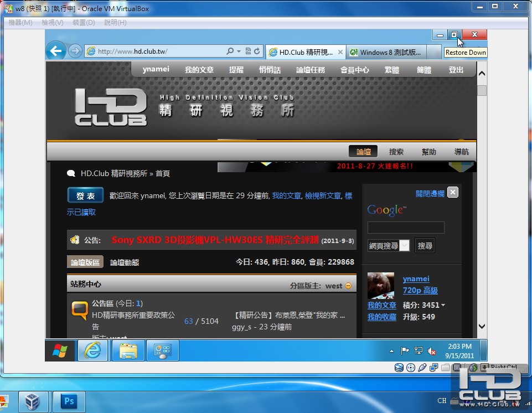The image size is (532, 413).
Task: Switch to 論壇動態 tab
Action: tap(125, 262)
